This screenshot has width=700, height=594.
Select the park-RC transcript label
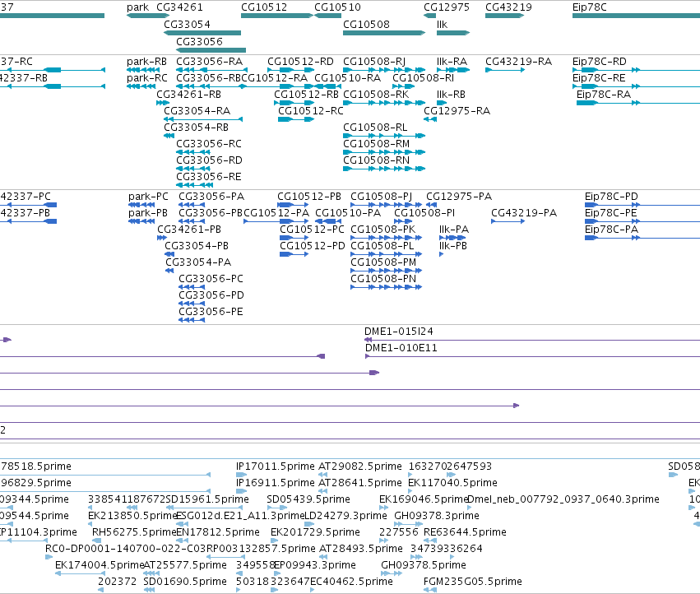point(147,77)
